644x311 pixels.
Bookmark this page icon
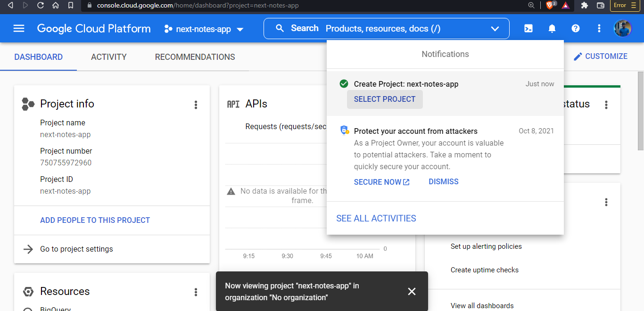(70, 5)
